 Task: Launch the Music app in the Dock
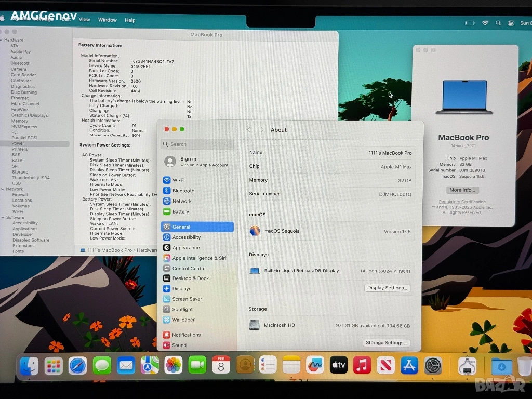362,365
